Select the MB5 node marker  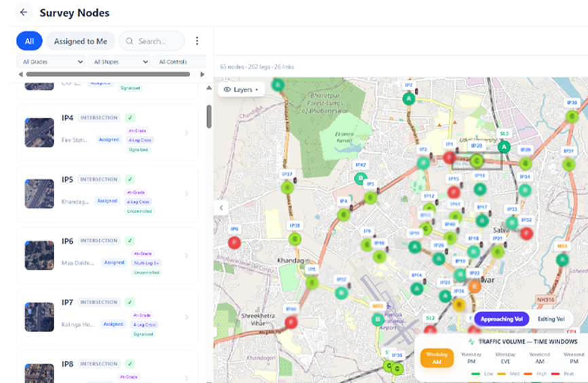(562, 259)
